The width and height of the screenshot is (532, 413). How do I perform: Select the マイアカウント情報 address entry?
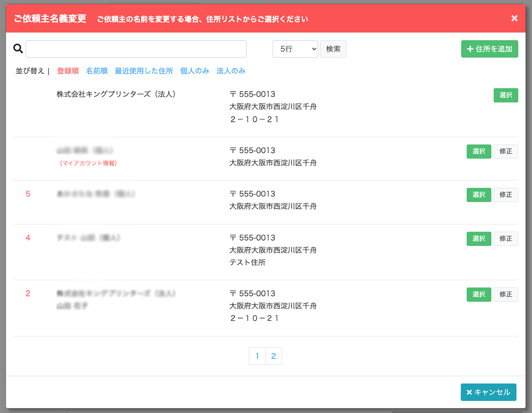[x=478, y=151]
